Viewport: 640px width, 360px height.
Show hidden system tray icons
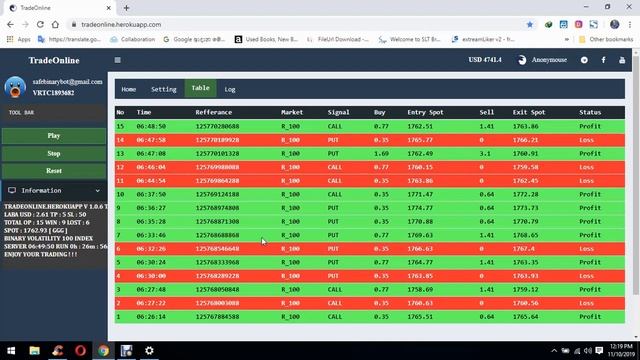coord(554,351)
